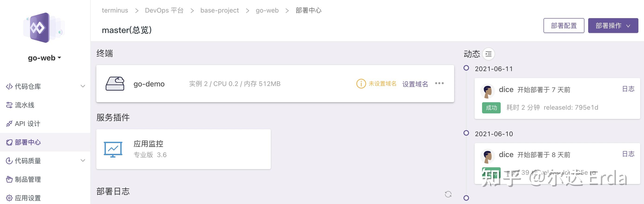This screenshot has width=644, height=204.
Task: Click the API 设计 sidebar icon
Action: [x=9, y=123]
